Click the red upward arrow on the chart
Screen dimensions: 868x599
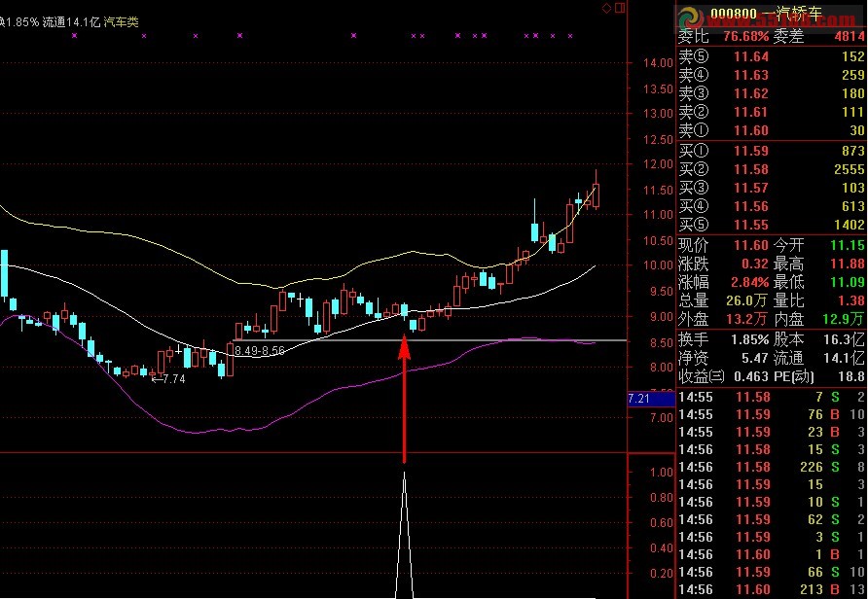[404, 397]
